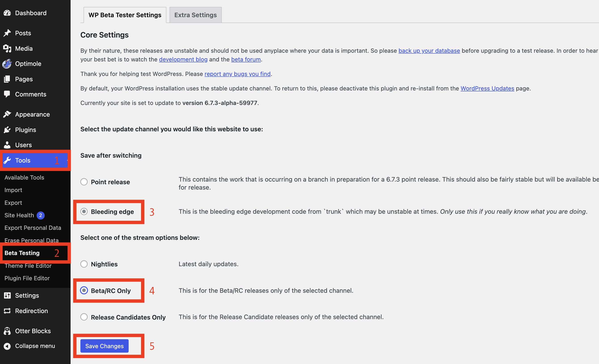Click the Site Health notification badge
599x364 pixels.
(41, 215)
